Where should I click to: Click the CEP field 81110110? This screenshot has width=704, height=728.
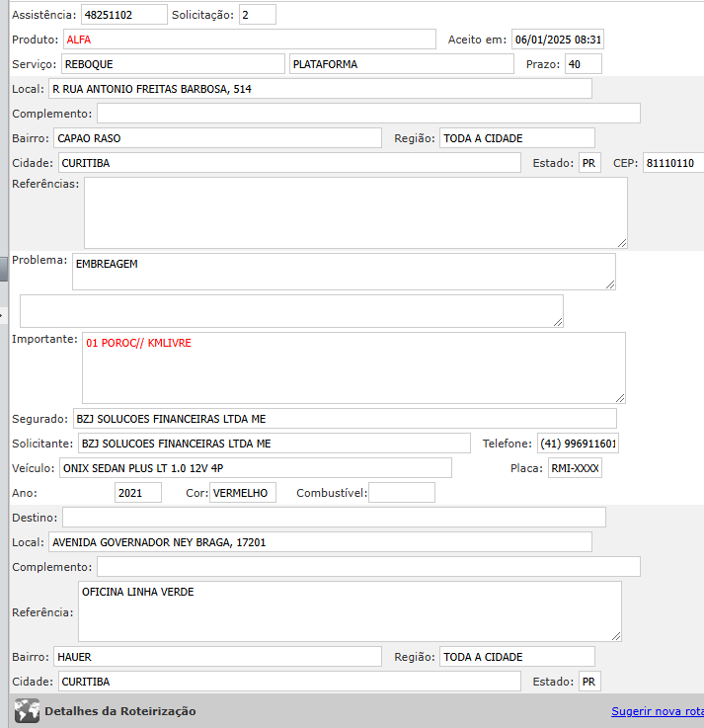[673, 163]
